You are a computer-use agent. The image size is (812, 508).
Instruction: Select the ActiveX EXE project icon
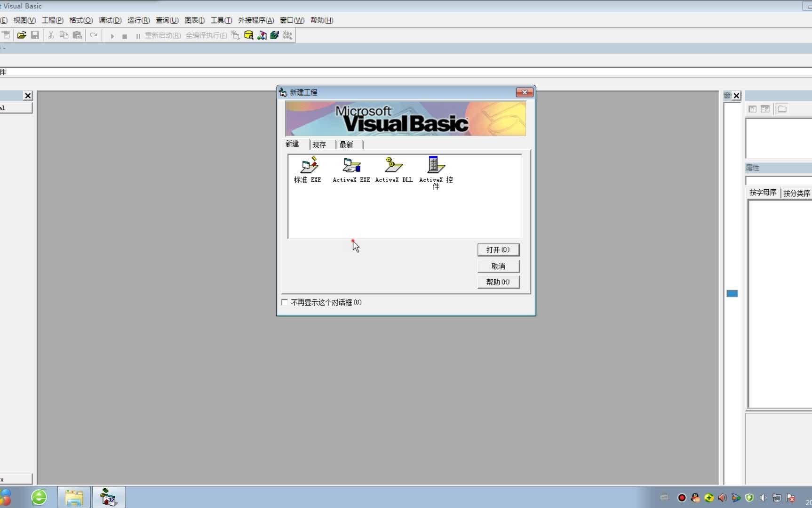click(351, 170)
